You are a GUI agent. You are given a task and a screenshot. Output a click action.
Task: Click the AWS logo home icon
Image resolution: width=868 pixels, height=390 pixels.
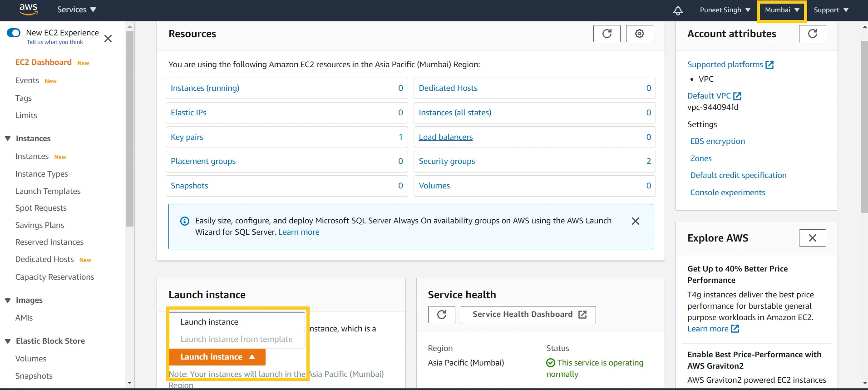click(x=28, y=9)
